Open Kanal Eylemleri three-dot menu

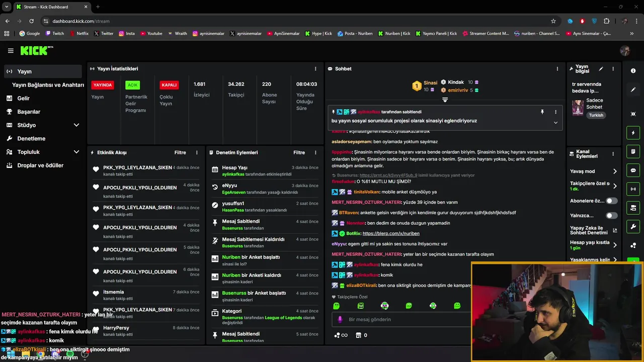(x=613, y=154)
